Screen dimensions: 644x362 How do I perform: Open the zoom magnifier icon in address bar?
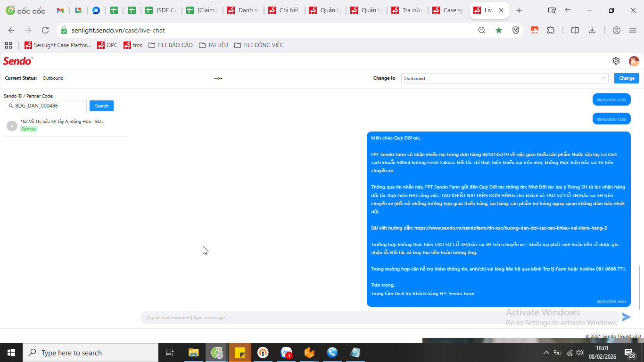tap(482, 30)
